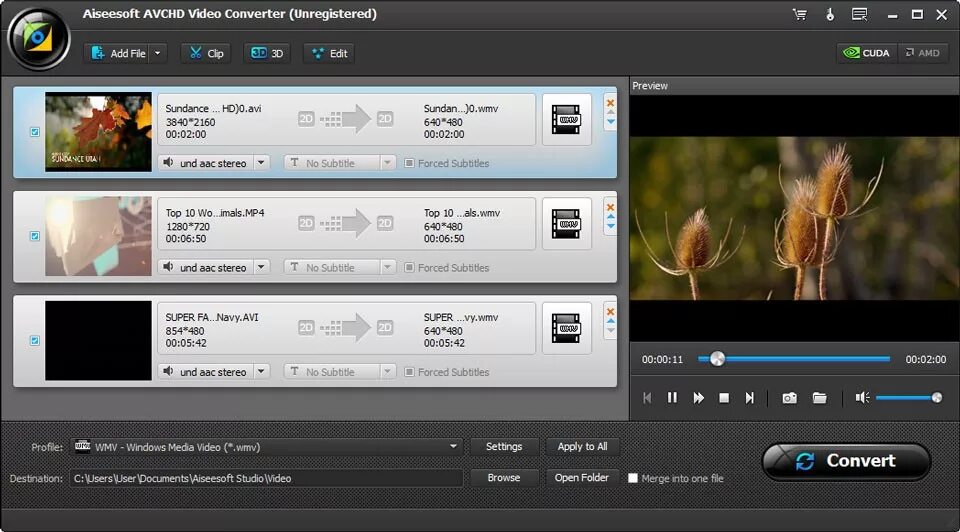Remove the Top 10 file with orange X
960x532 pixels.
(610, 207)
